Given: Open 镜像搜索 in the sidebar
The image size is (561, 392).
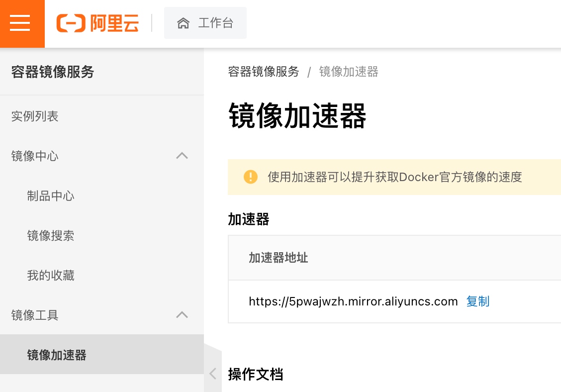Looking at the screenshot, I should (x=51, y=236).
